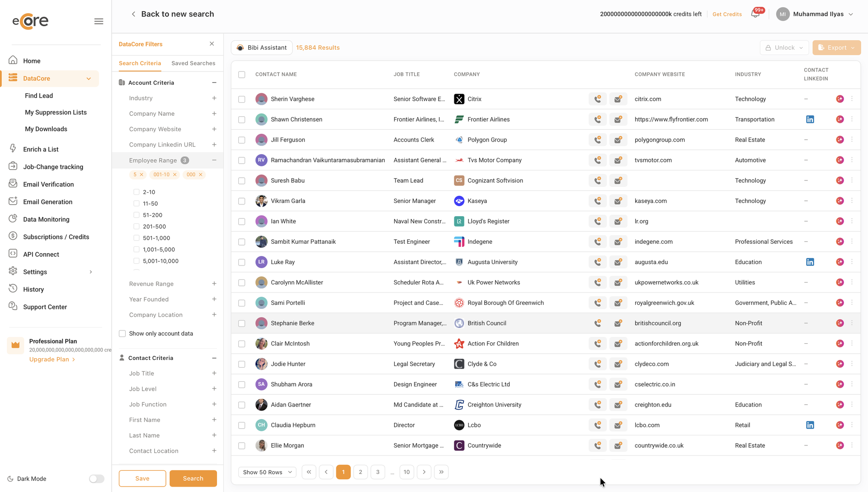Remove the '001-10' employee range tag
The image size is (868, 492).
pos(175,175)
